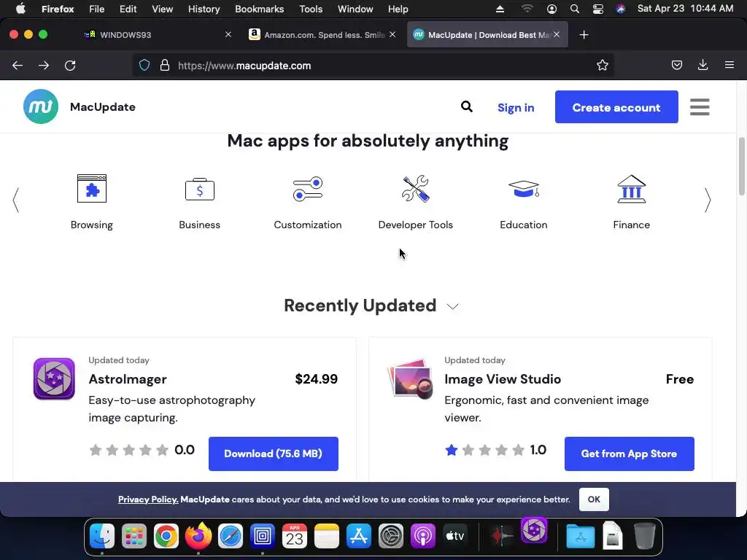Viewport: 747px width, 560px height.
Task: Click the AstroImager star rating
Action: click(128, 450)
